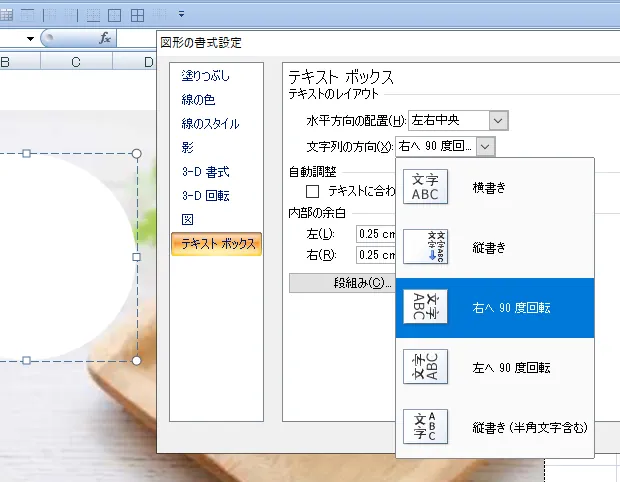
Task: Expand the Name Box dropdown arrow
Action: [x=31, y=39]
